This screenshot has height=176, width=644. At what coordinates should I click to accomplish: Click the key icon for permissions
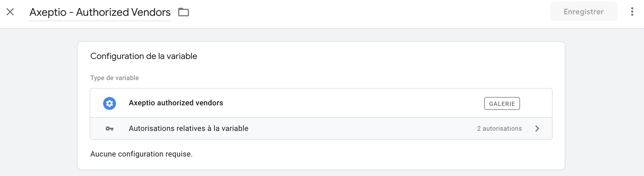coord(109,129)
